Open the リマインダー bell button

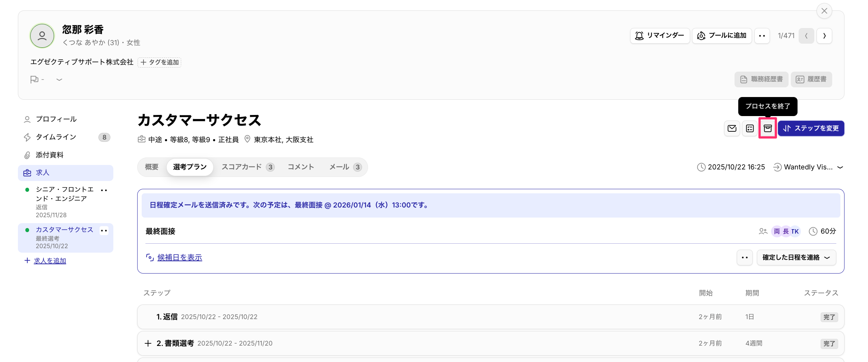(660, 36)
